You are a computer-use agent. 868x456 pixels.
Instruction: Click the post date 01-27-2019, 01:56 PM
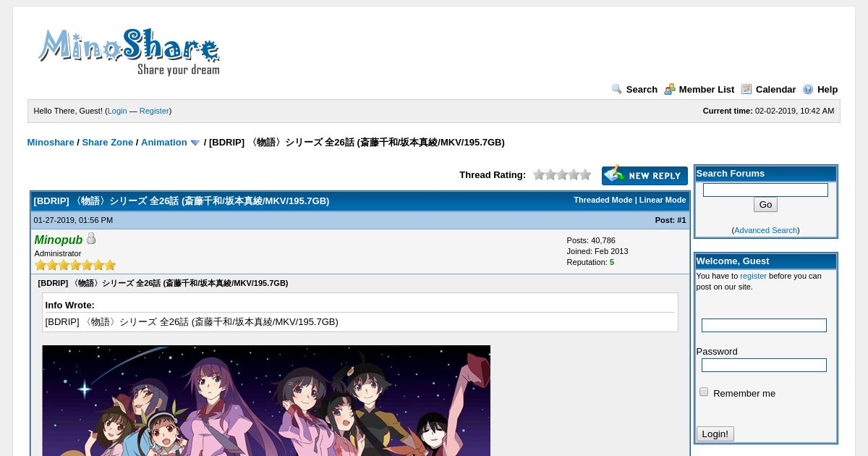(73, 220)
